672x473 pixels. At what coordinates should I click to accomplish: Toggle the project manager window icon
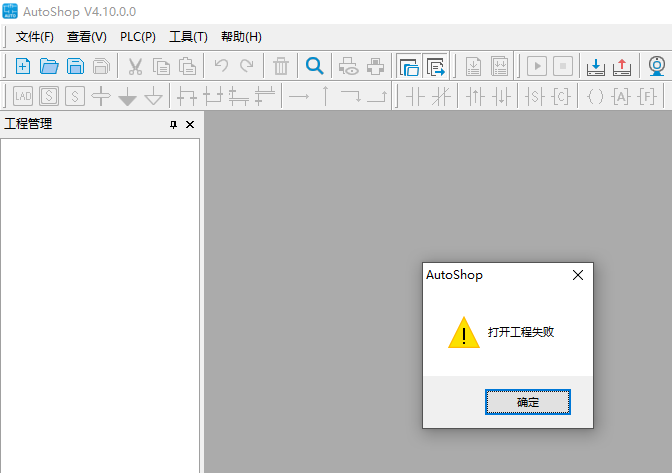[x=408, y=67]
